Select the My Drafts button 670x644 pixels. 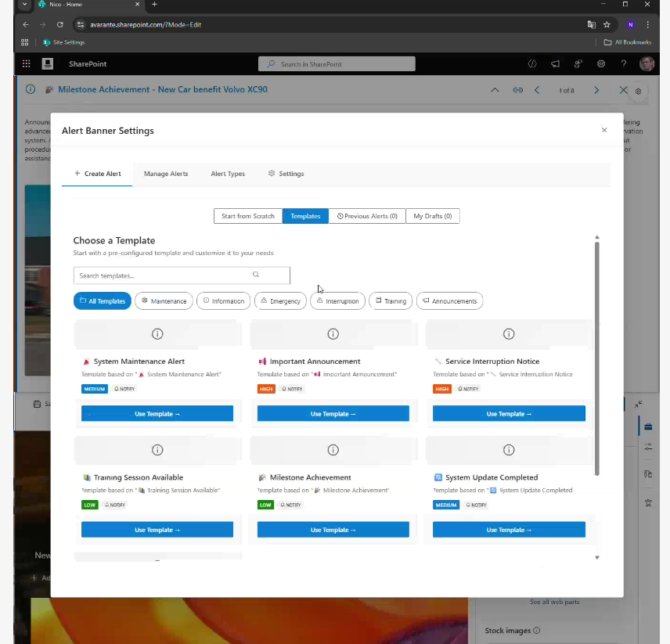[432, 216]
